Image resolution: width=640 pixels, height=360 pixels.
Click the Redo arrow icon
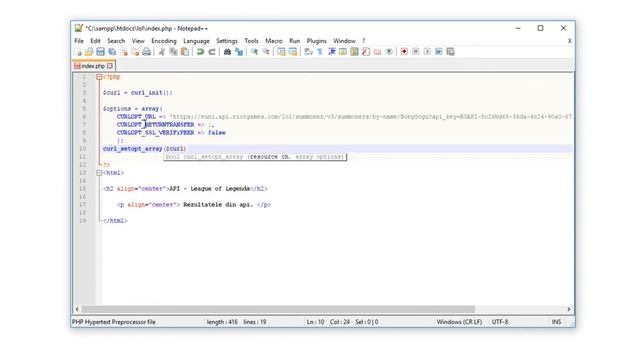click(212, 52)
